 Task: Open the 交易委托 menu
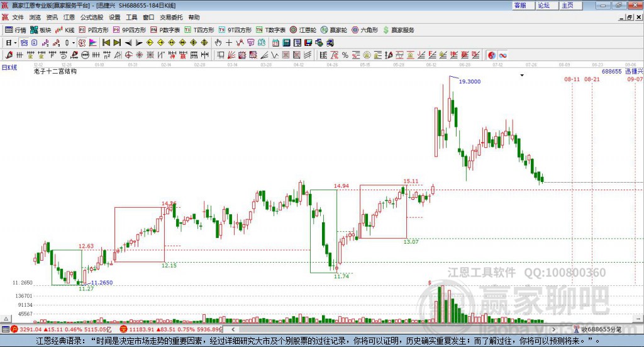(x=171, y=17)
